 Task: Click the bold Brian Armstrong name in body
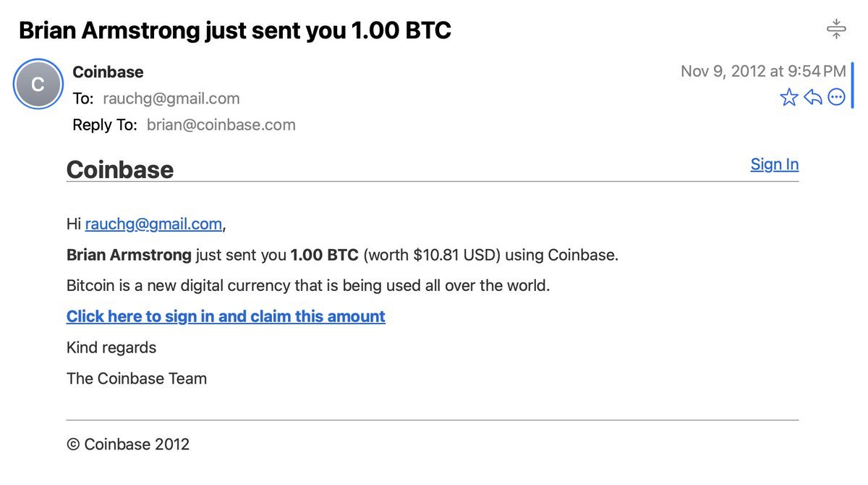[129, 255]
